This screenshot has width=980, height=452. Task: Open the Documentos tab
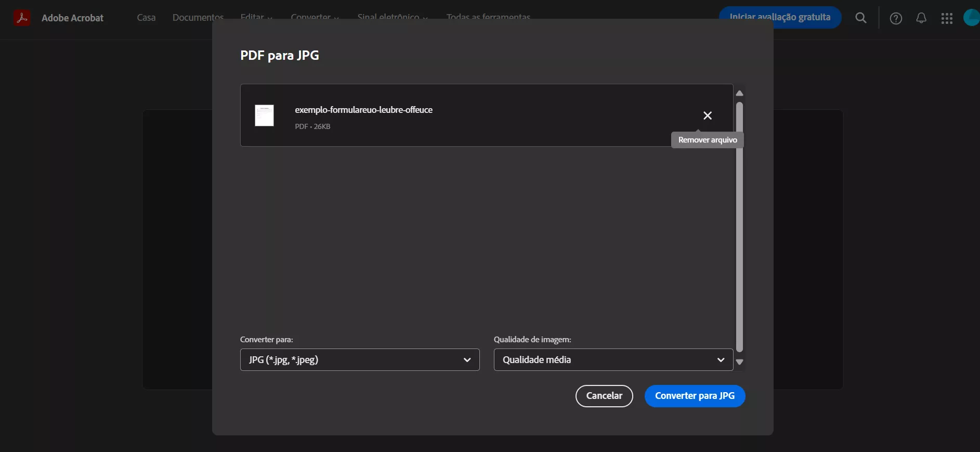pyautogui.click(x=198, y=17)
